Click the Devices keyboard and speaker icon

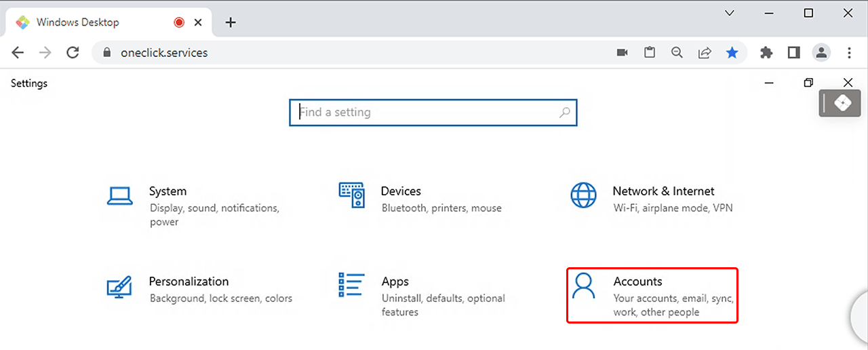[x=352, y=195]
